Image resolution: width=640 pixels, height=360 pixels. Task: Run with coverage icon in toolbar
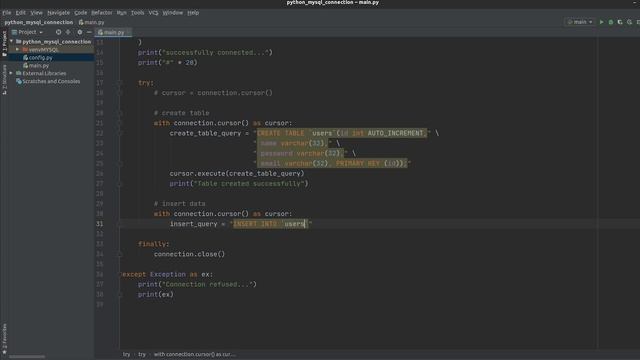(x=620, y=22)
